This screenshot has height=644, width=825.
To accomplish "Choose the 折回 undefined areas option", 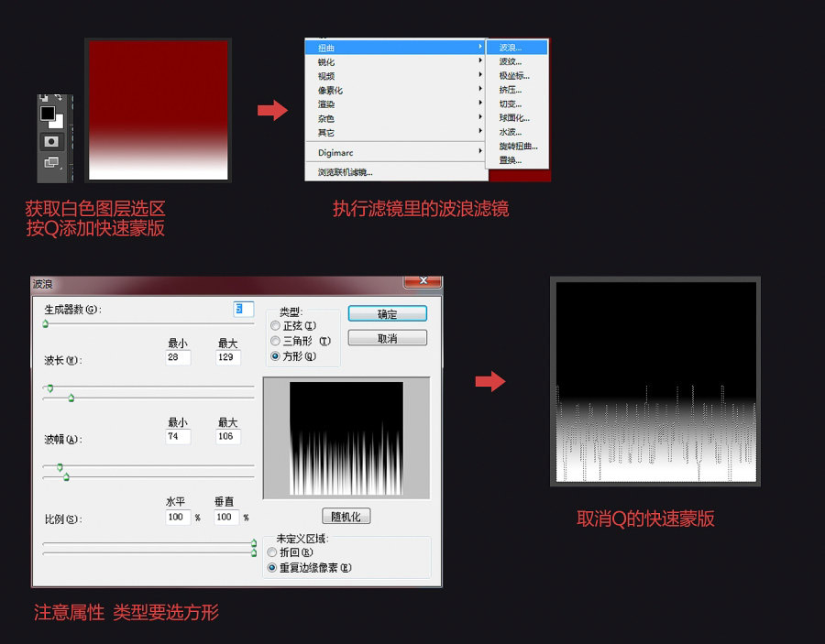I will (271, 552).
